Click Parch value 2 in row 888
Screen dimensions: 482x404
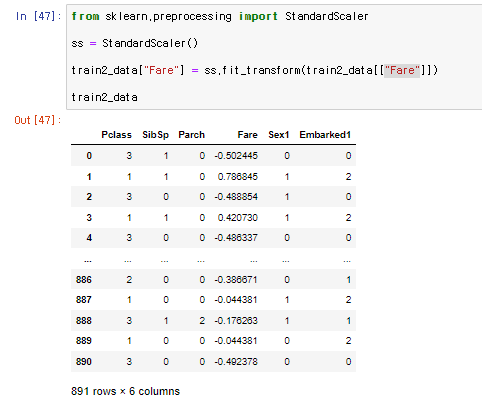[202, 321]
